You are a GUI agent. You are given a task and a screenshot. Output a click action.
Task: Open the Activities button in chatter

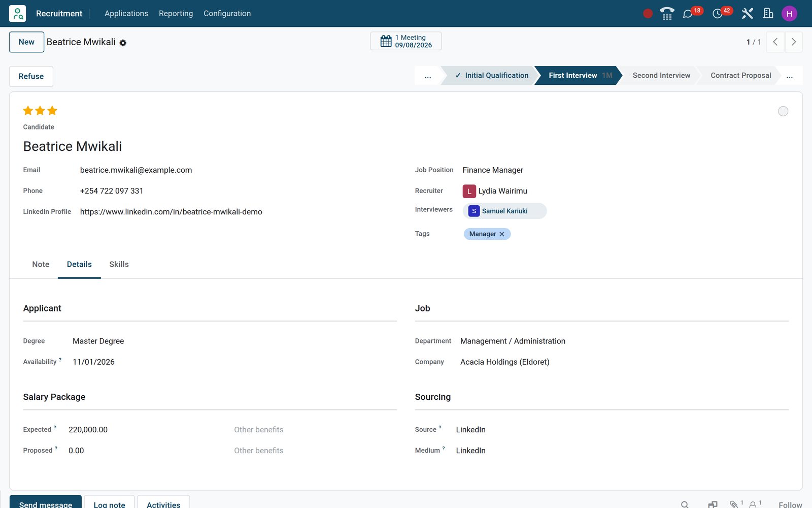point(163,502)
